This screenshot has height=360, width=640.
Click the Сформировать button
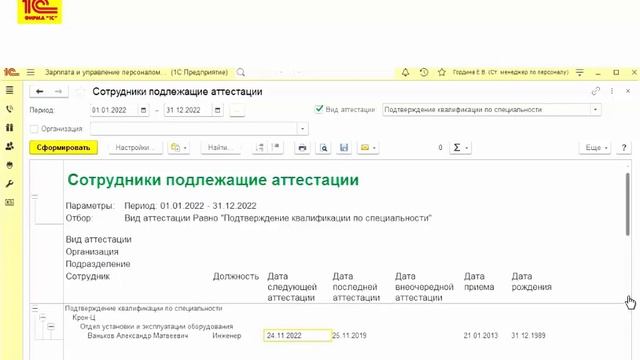coord(63,148)
